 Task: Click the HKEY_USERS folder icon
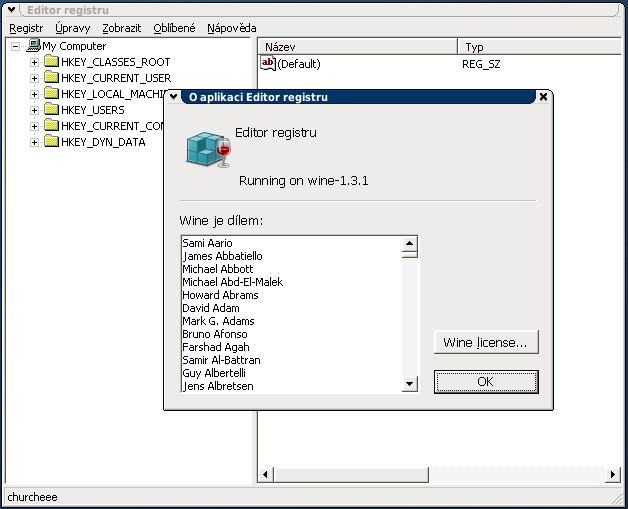click(x=51, y=109)
